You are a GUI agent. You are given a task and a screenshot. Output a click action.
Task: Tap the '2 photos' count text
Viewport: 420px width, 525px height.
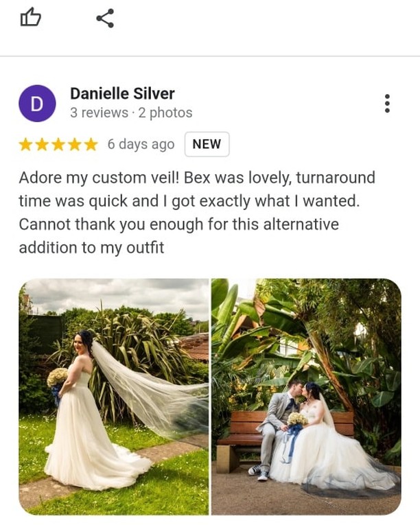165,113
